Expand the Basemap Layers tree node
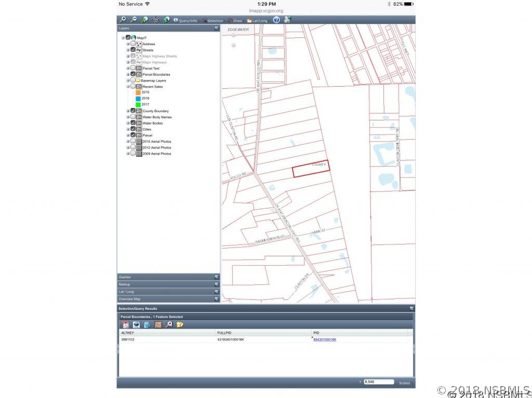 (128, 80)
